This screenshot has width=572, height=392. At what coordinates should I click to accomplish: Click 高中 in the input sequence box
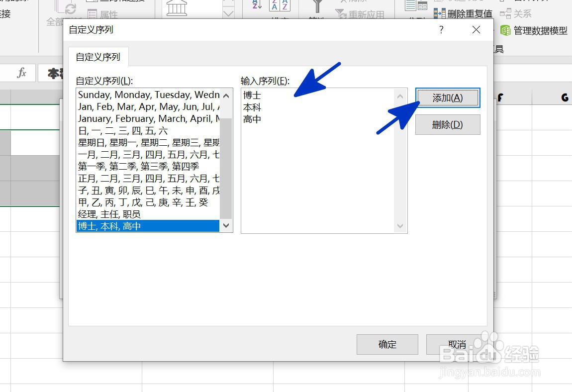pos(252,119)
